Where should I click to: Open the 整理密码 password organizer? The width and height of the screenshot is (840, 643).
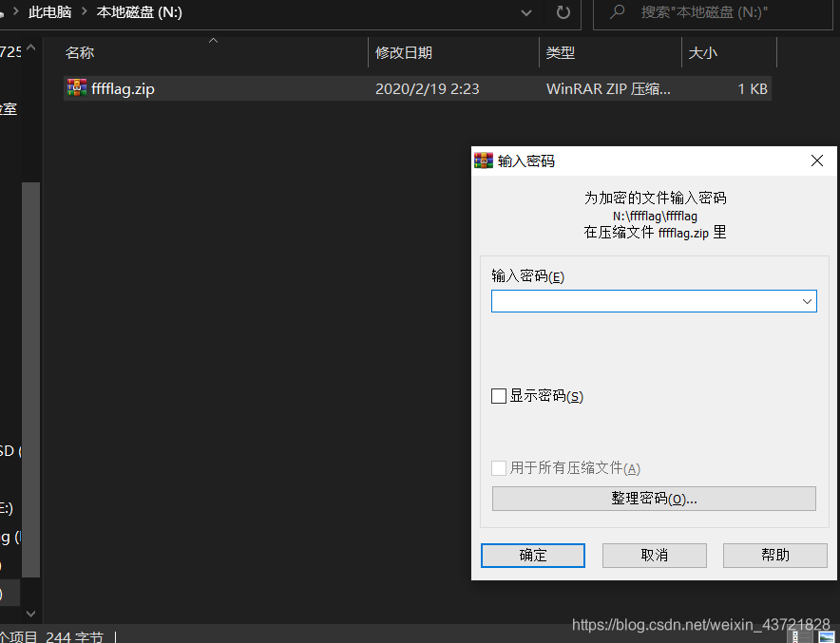click(x=654, y=498)
